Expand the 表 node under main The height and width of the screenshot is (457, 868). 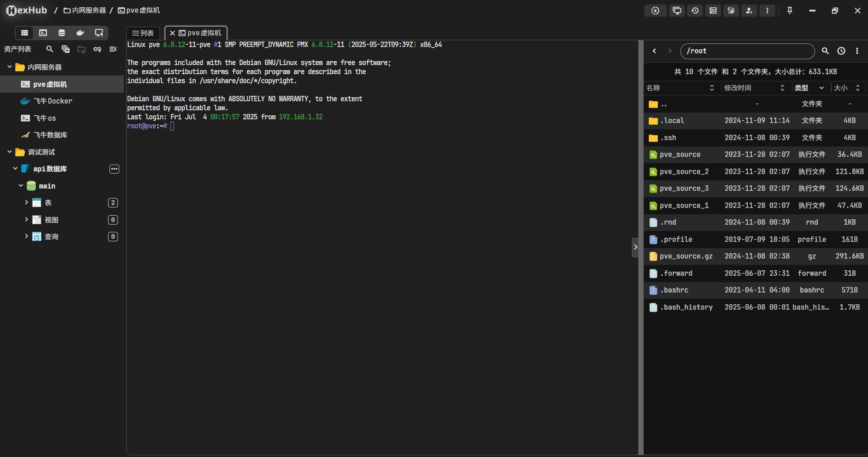click(x=26, y=203)
